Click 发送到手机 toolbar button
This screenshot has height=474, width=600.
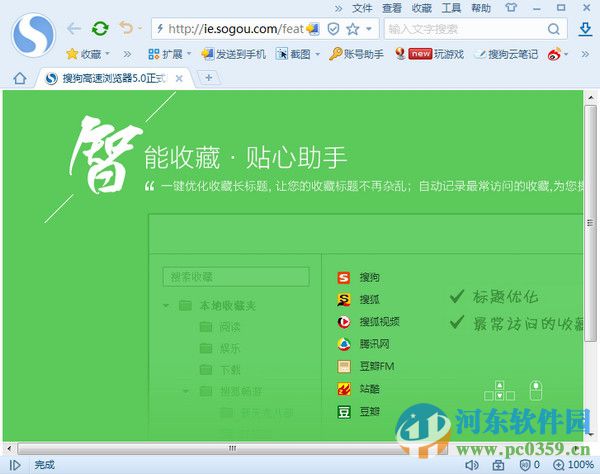tap(233, 54)
